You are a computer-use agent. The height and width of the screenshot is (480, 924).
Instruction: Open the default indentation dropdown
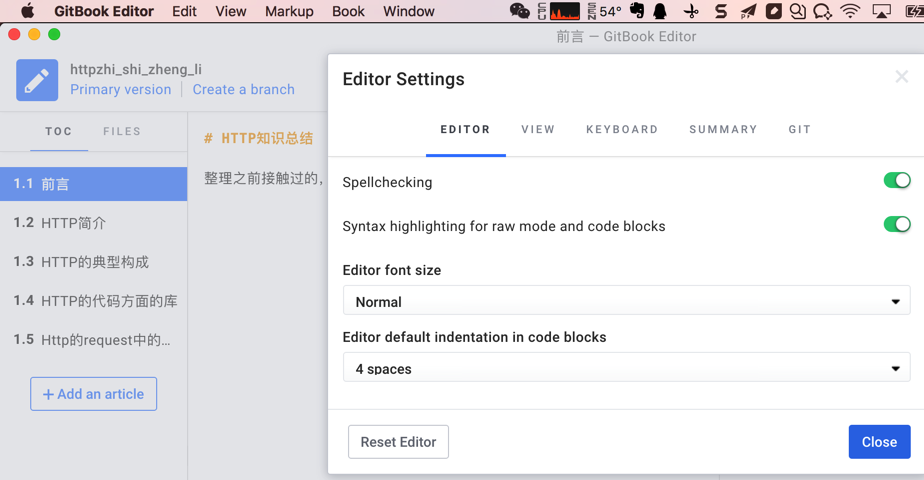click(x=626, y=368)
